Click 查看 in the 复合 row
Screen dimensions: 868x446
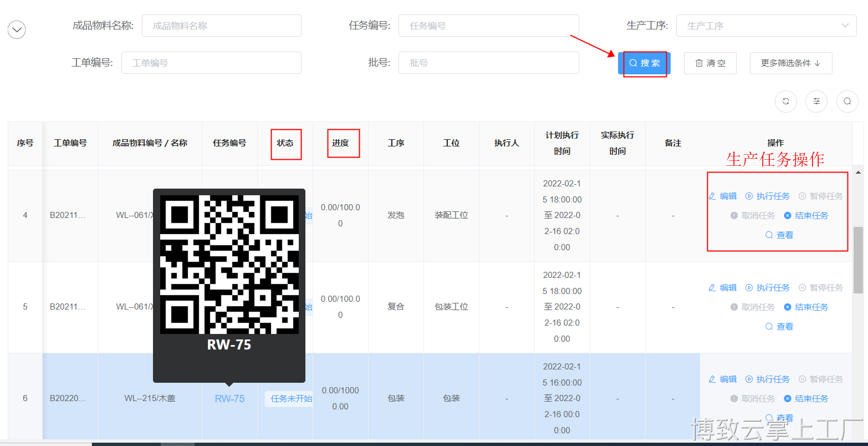click(779, 327)
